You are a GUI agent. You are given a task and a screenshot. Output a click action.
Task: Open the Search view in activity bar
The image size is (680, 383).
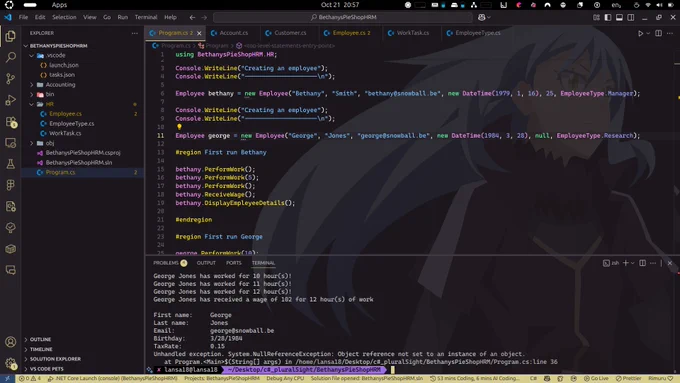coord(10,57)
